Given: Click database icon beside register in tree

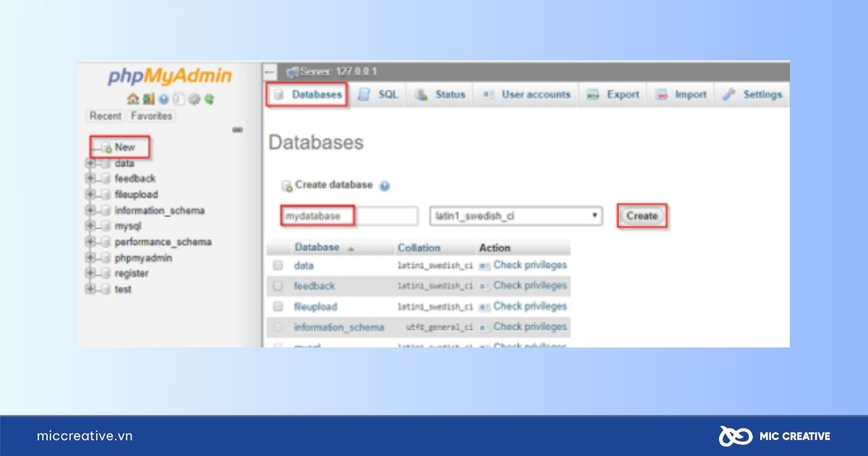Looking at the screenshot, I should coord(106,274).
